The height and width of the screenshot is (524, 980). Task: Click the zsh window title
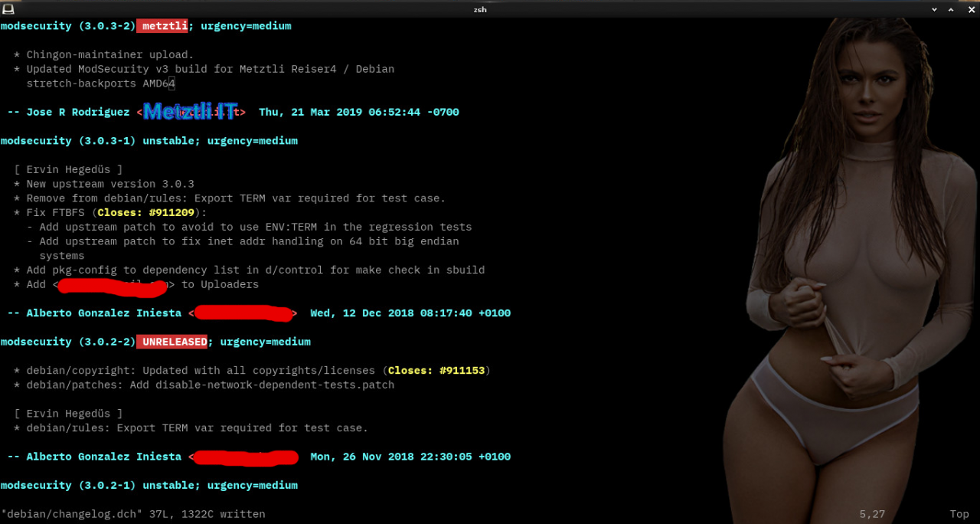(480, 8)
